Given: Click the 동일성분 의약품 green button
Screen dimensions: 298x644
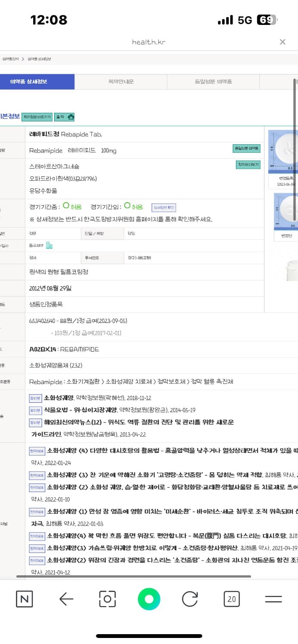Looking at the screenshot, I should (246, 149).
